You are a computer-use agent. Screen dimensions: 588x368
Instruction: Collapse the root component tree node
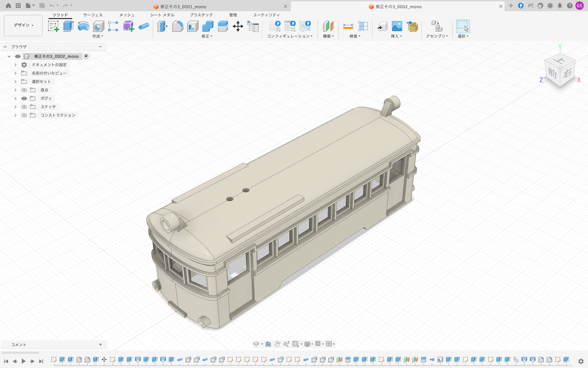click(9, 56)
